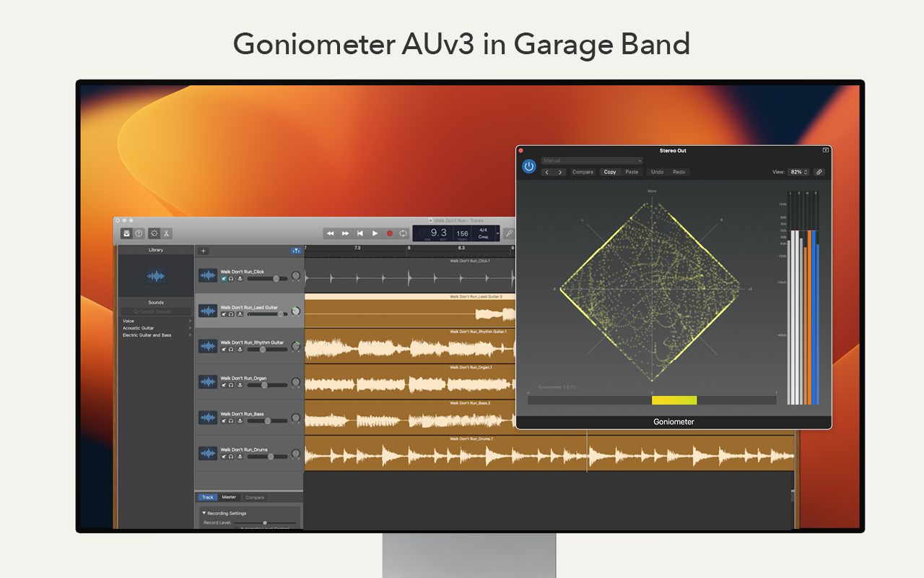Screen dimensions: 924x578
Task: Adjust the Click track volume slider
Action: pos(266,278)
